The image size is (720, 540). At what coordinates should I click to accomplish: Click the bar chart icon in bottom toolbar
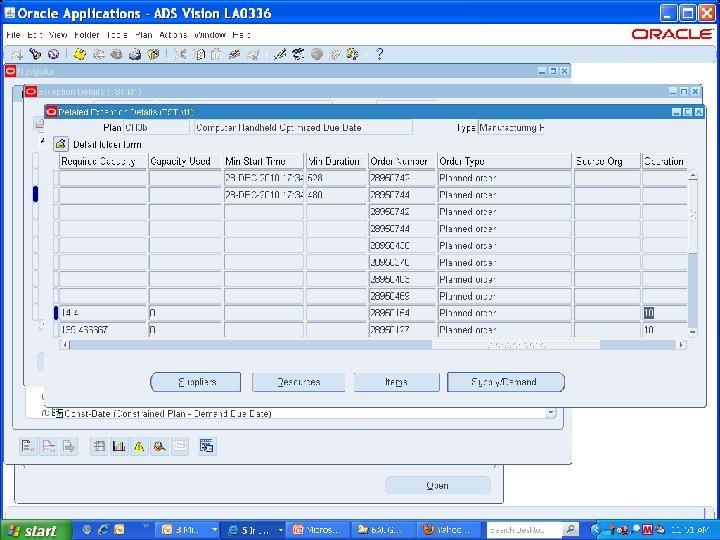click(119, 446)
